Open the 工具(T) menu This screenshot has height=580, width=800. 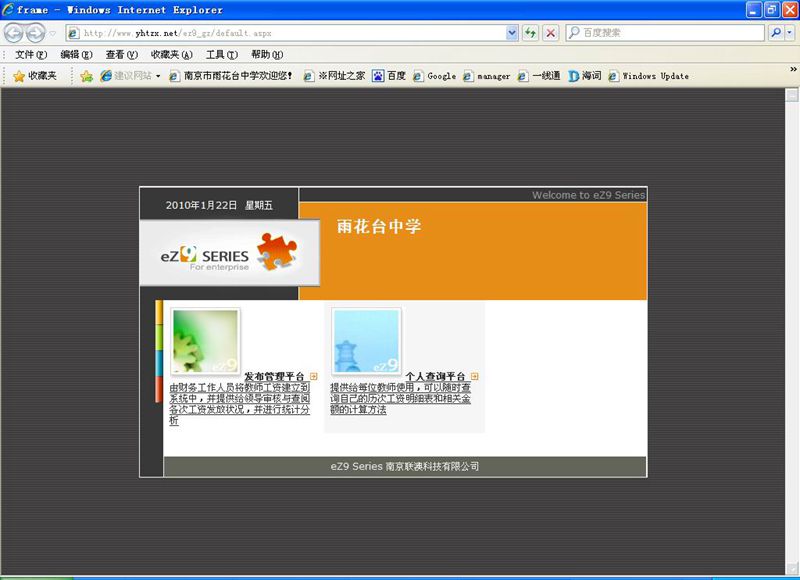click(x=221, y=55)
